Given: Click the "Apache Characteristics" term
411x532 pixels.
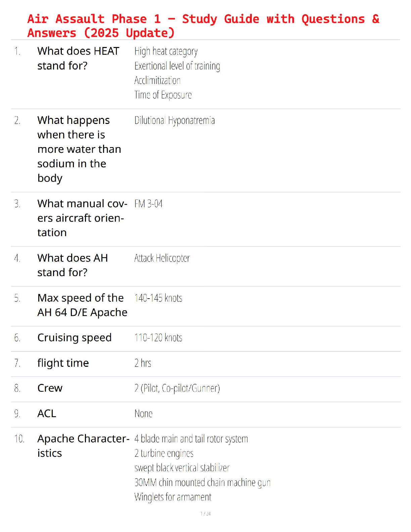Looking at the screenshot, I should [x=83, y=446].
